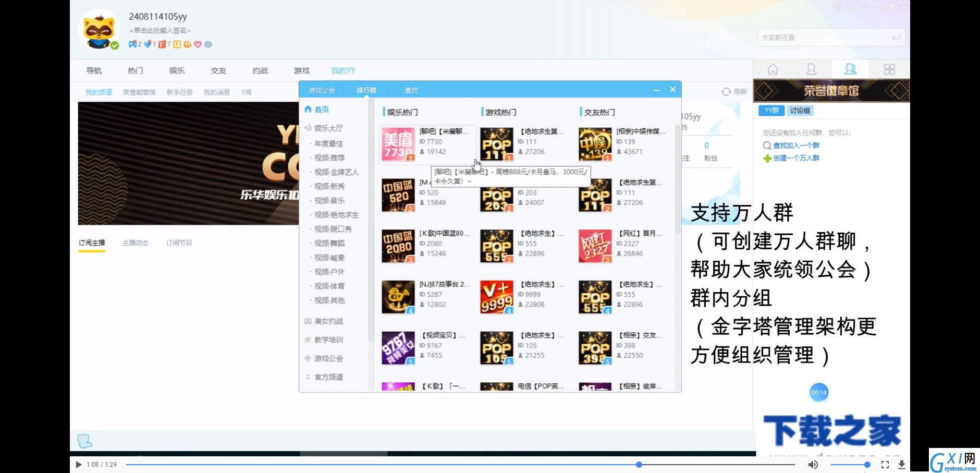Viewport: 980px width, 473px height.
Task: Click the V+ 9999 channel thumbnail
Action: 496,297
